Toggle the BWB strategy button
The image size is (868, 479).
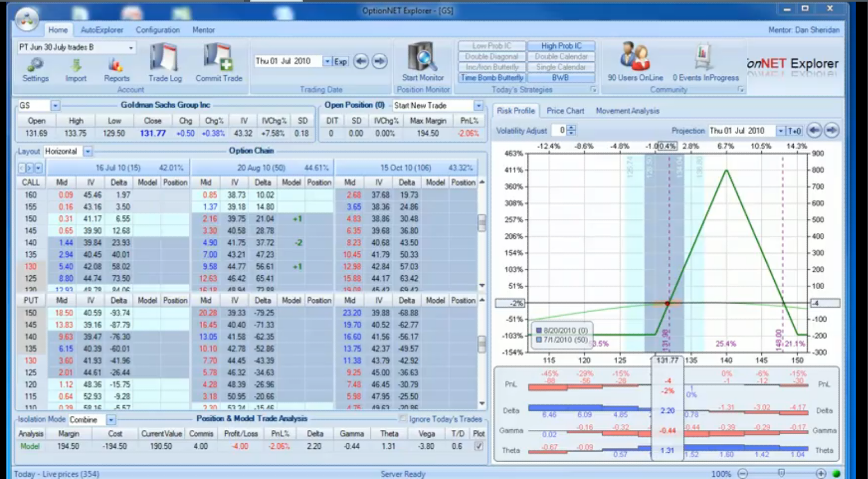[561, 78]
